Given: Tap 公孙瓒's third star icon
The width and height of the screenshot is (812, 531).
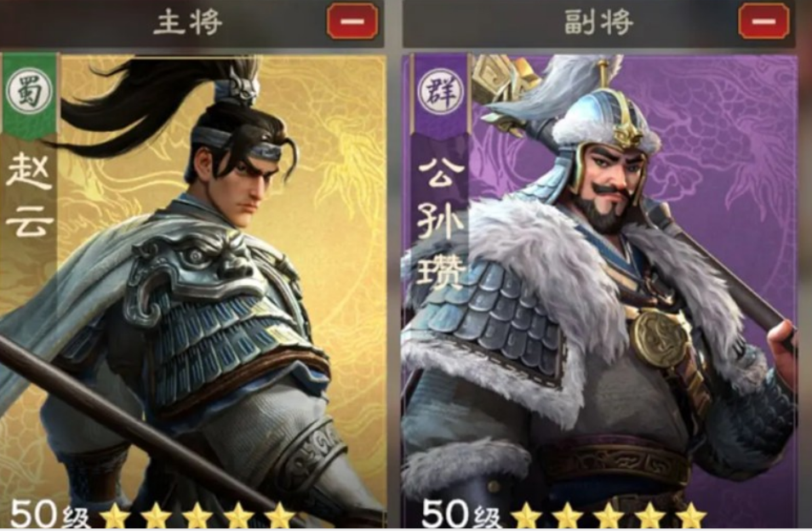Looking at the screenshot, I should (x=609, y=516).
